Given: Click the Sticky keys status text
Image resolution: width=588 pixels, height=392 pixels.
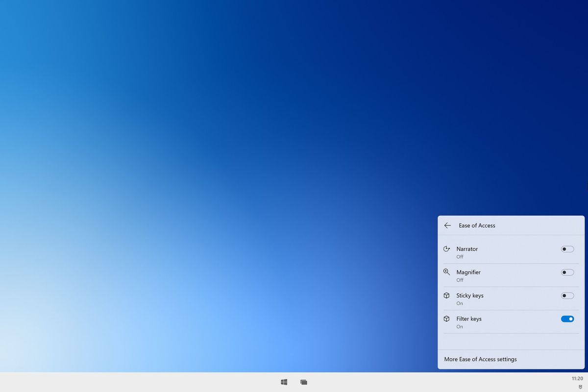Looking at the screenshot, I should click(x=459, y=303).
